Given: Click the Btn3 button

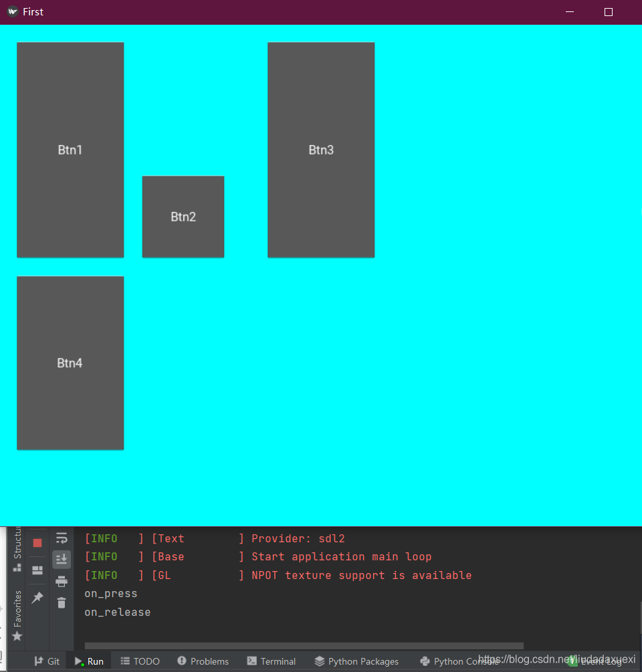Looking at the screenshot, I should [x=321, y=150].
